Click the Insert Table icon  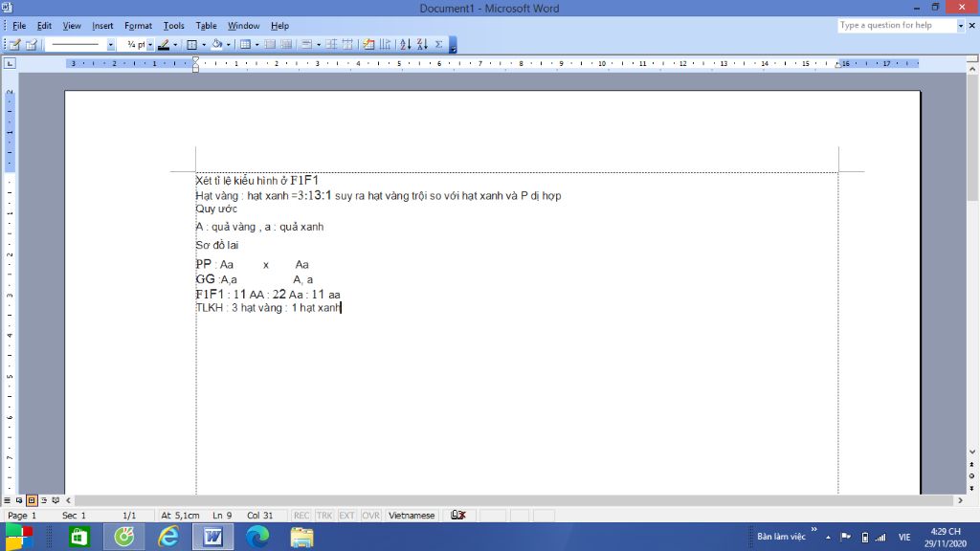[x=245, y=44]
